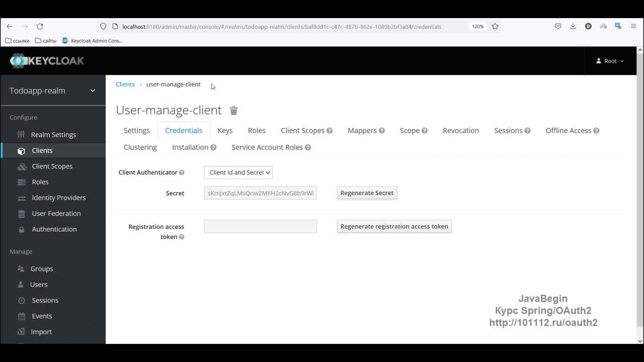644x362 pixels.
Task: Open the B extension icon in toolbar
Action: (x=588, y=26)
